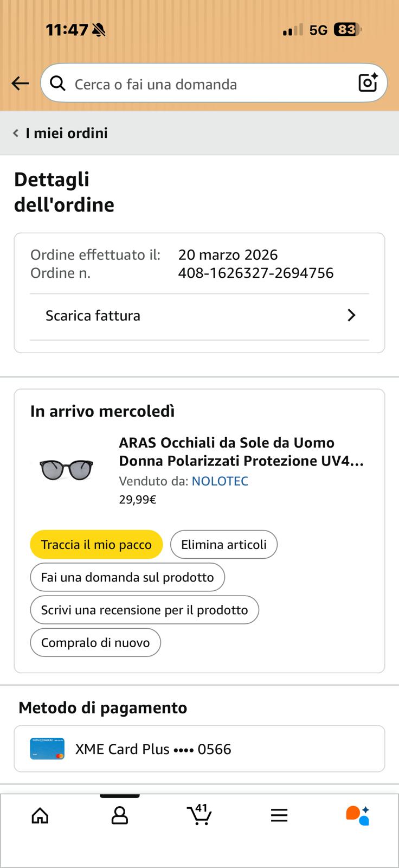Tap Fai una domanda sul prodotto
Viewport: 399px width, 868px height.
coord(127,577)
